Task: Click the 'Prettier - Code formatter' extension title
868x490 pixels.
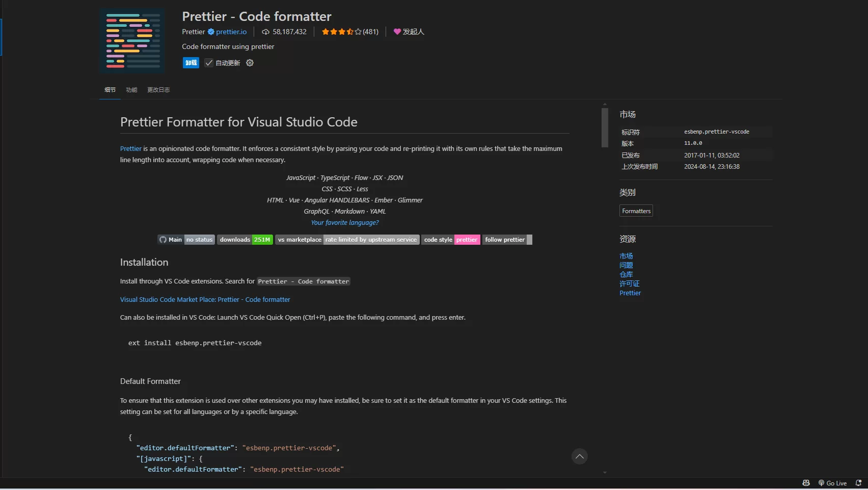Action: 257,16
